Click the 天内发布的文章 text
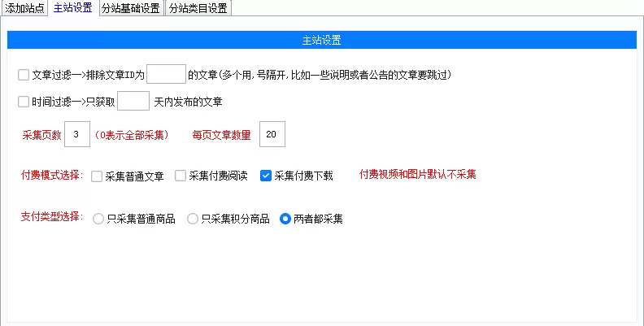 (188, 102)
